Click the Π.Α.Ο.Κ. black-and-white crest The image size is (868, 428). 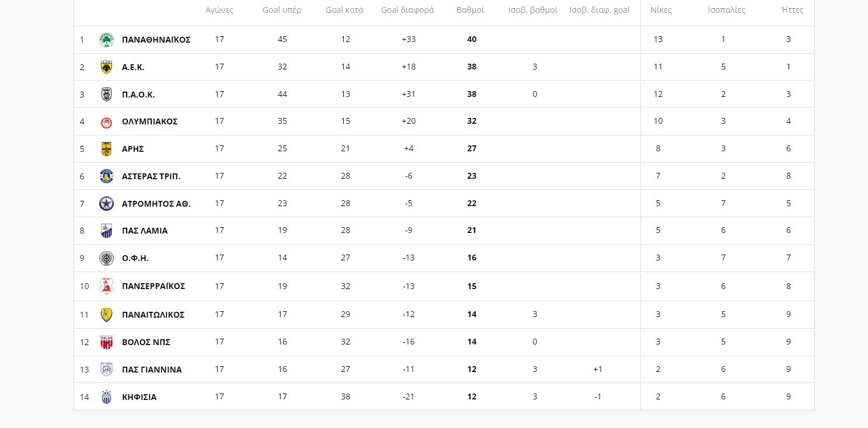point(106,95)
